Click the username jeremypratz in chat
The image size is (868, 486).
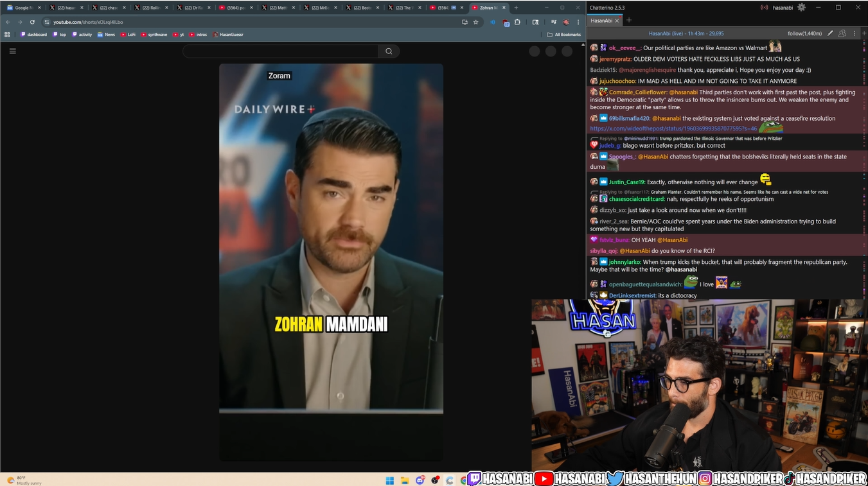click(616, 59)
